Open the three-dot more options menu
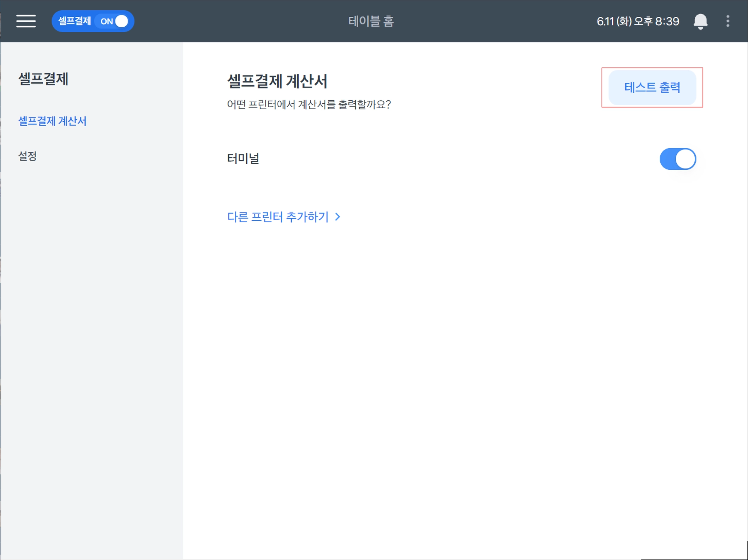This screenshot has height=560, width=748. [x=728, y=21]
